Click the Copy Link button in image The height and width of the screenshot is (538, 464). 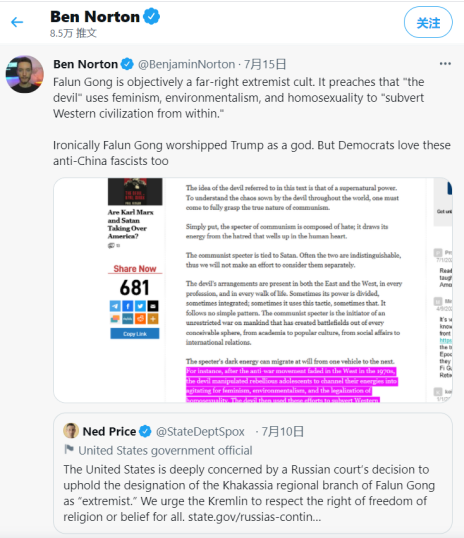pyautogui.click(x=135, y=334)
